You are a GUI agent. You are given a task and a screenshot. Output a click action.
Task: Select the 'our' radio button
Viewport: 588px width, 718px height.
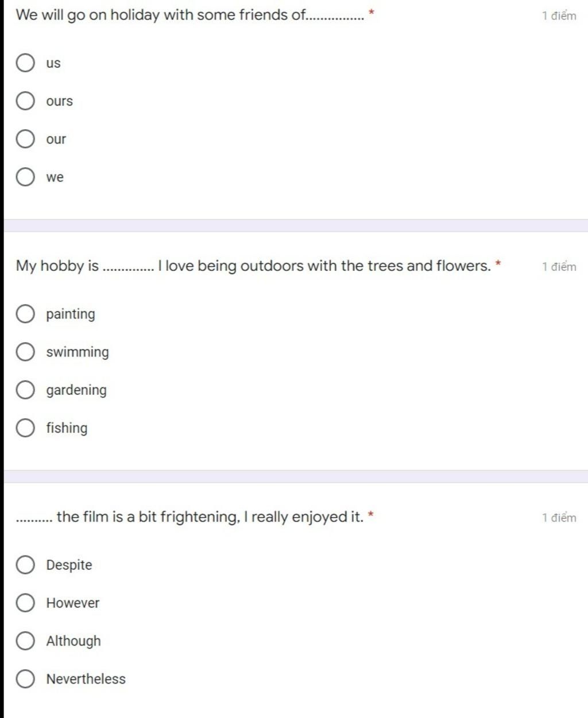[25, 139]
